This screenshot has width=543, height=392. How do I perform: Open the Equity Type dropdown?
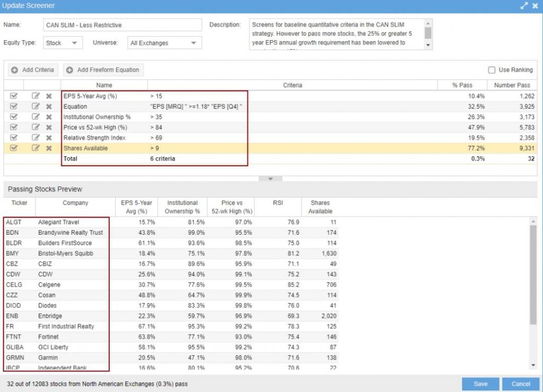click(x=63, y=43)
